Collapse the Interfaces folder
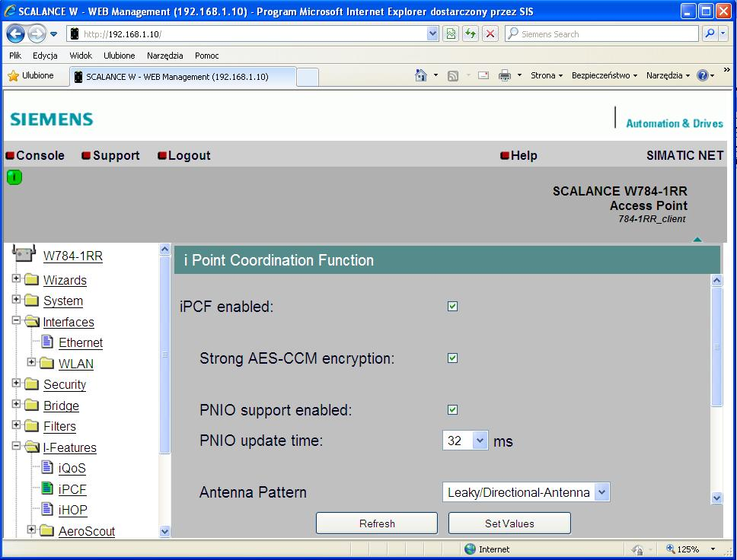Viewport: 737px width, 560px height. pos(16,320)
